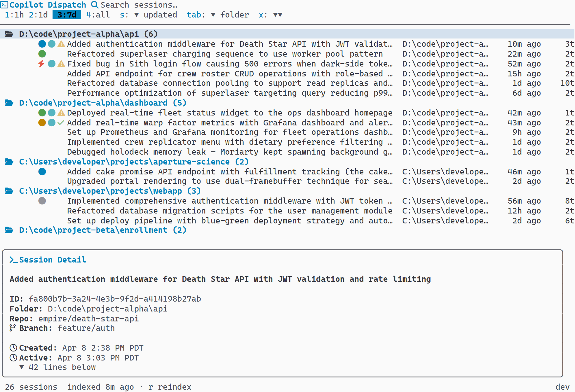Select 'Refactored superlaser charging sequence' session

(287, 54)
